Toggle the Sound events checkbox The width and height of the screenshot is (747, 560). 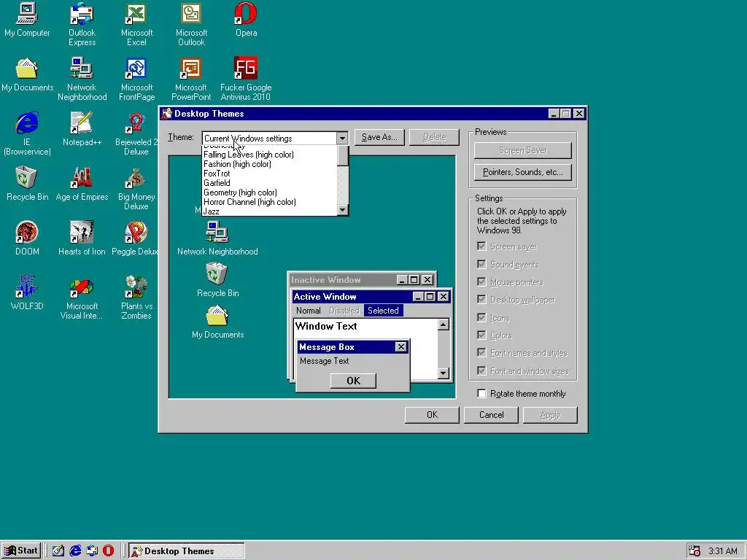(481, 264)
